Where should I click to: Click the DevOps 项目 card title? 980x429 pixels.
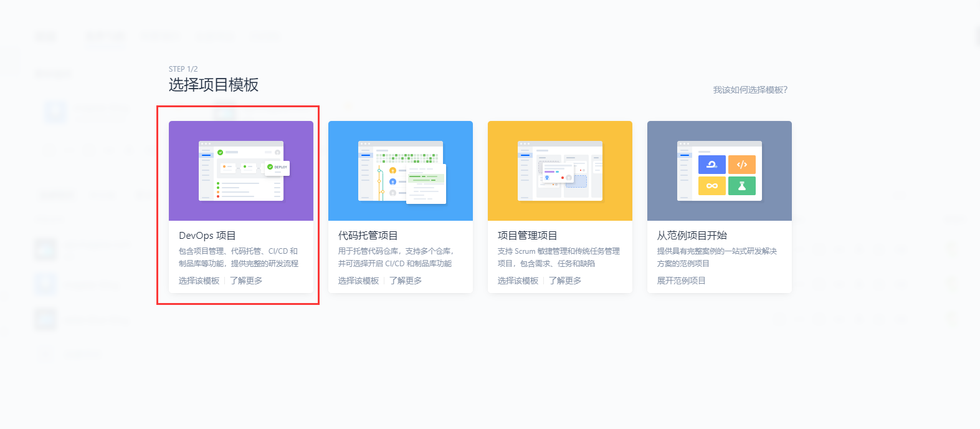point(207,236)
